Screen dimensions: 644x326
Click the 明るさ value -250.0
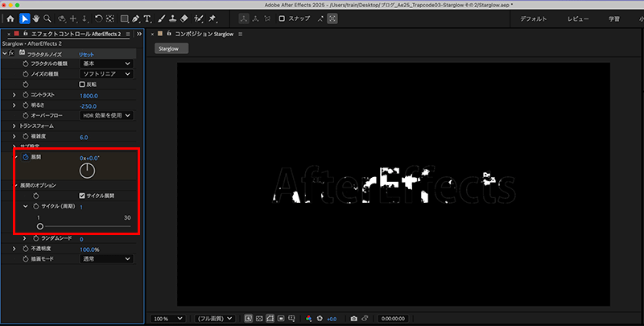(x=89, y=106)
